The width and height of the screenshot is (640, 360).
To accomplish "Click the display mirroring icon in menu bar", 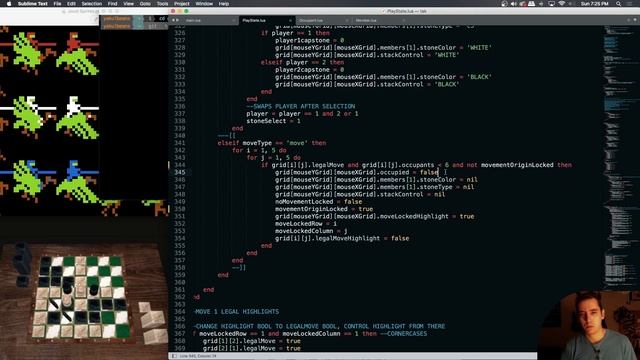I will tap(551, 4).
